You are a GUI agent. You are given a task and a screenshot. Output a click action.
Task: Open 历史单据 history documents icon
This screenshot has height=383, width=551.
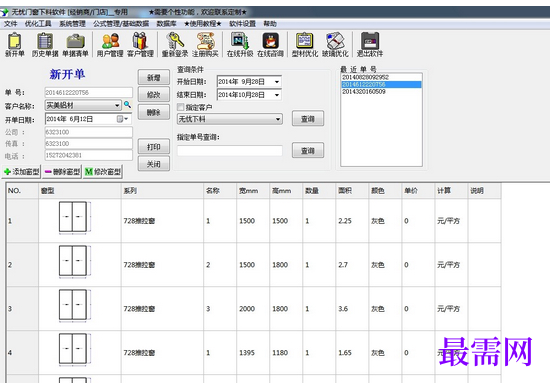tap(45, 45)
